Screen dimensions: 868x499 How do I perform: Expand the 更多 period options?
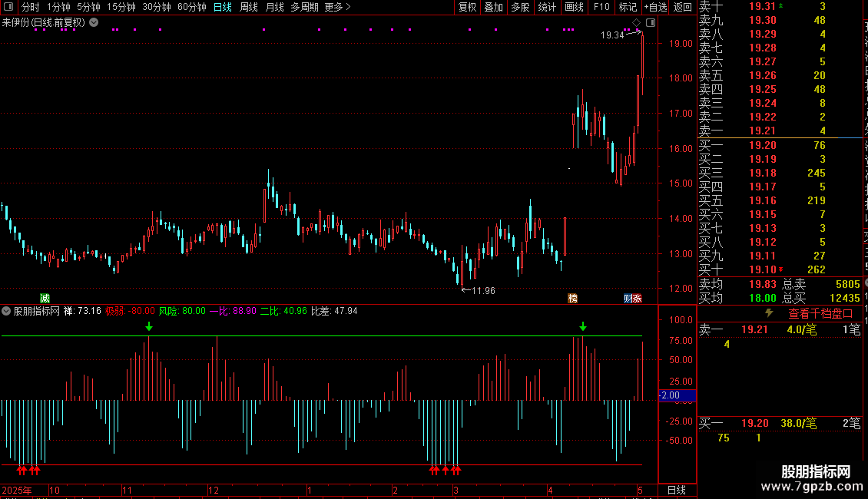tap(338, 7)
